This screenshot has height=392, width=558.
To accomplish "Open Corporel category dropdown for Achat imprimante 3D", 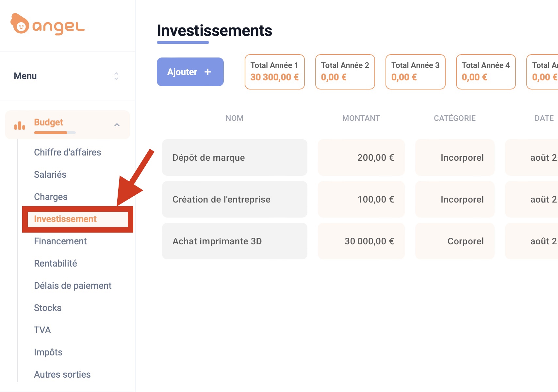I will tap(455, 241).
